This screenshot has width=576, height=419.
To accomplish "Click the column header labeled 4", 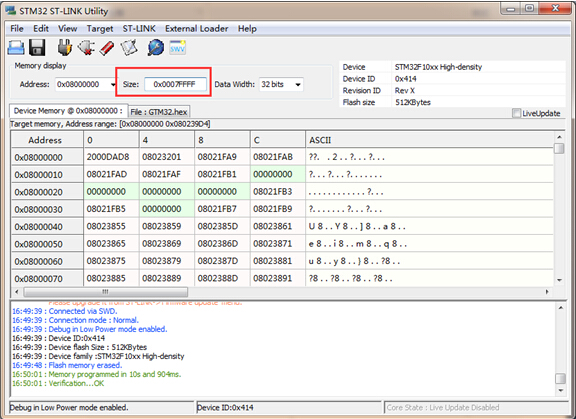I will tap(166, 140).
